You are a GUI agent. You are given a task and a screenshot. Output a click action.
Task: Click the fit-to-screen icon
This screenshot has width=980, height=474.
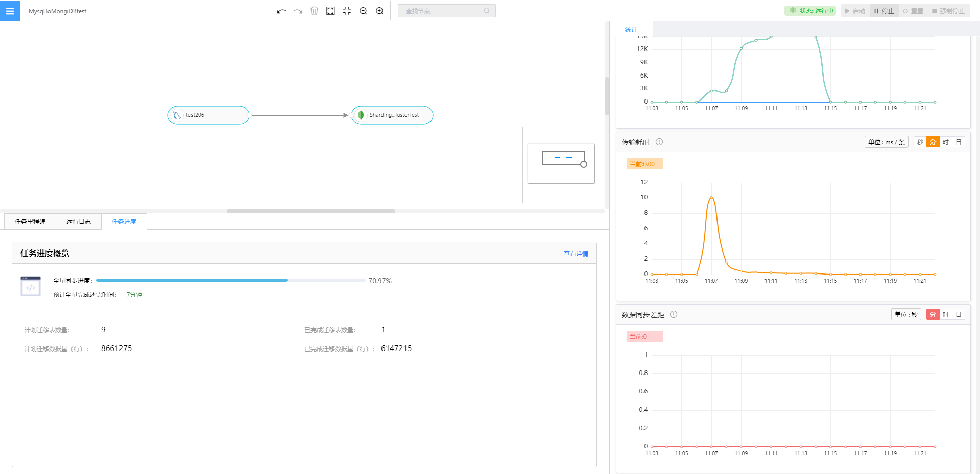330,11
